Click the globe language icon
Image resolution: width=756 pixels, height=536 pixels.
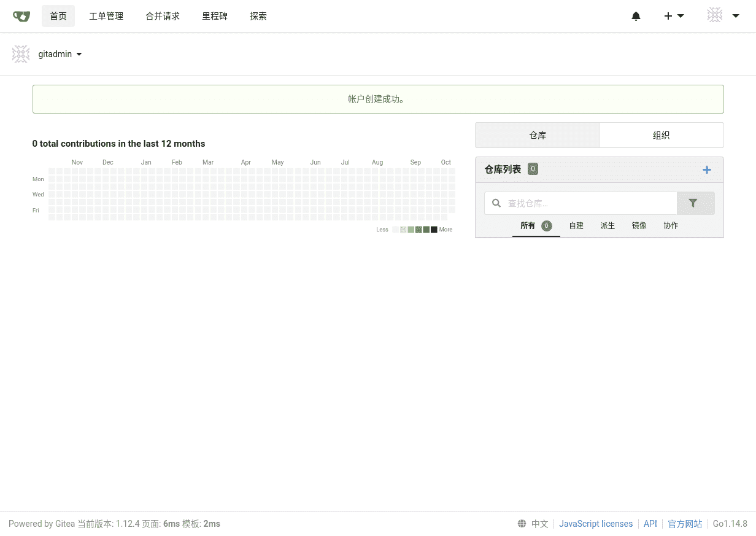[522, 524]
